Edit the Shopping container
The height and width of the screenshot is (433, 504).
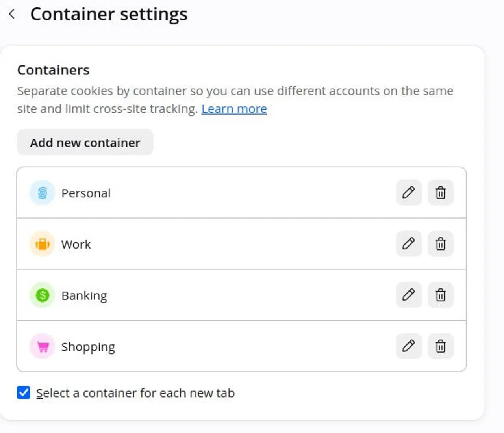(x=409, y=346)
